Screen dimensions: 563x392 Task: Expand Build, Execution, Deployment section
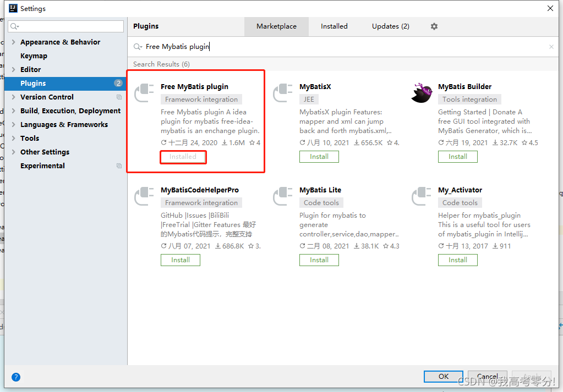tap(13, 111)
